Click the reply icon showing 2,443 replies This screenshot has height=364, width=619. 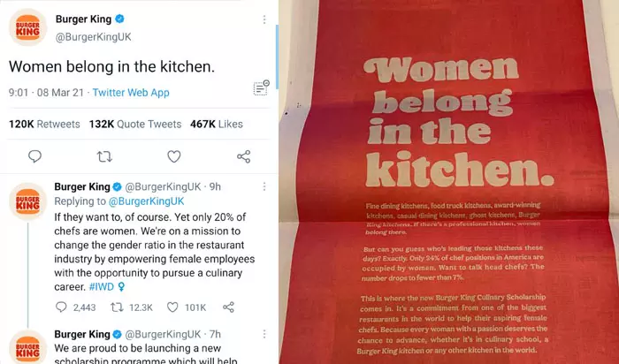tap(61, 307)
